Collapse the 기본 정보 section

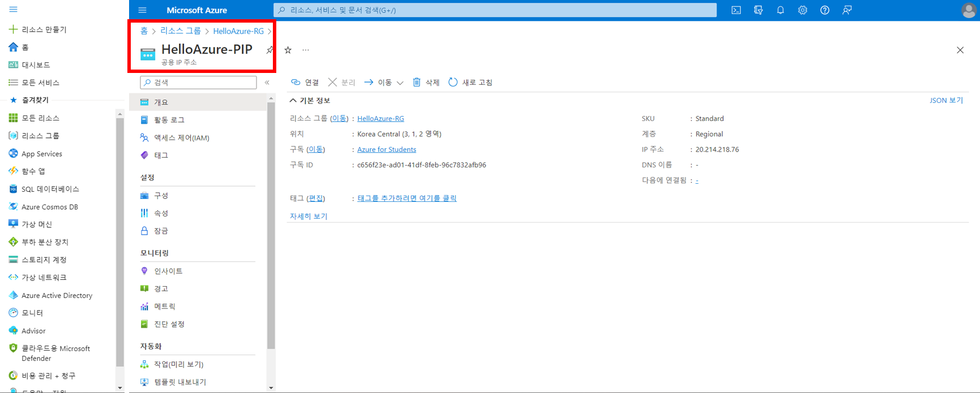tap(310, 100)
